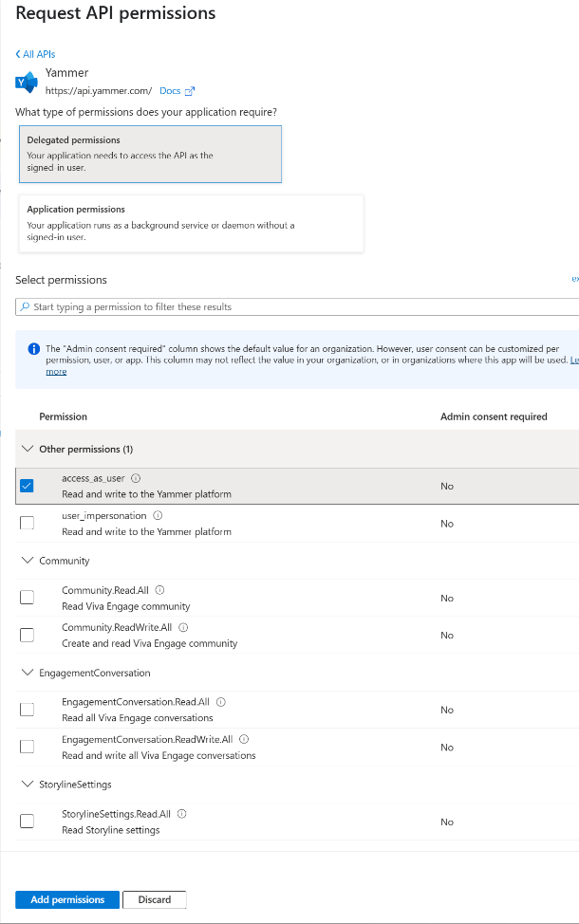Check the user_impersonation permission

coord(27,522)
